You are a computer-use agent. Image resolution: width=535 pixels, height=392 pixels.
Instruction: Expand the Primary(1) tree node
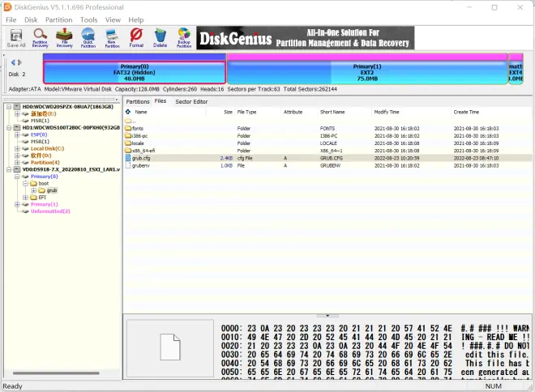17,204
